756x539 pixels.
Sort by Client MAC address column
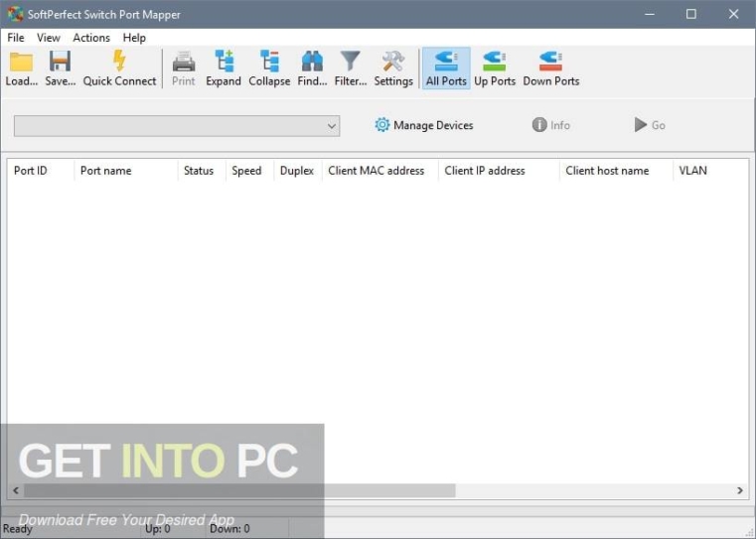click(x=379, y=171)
